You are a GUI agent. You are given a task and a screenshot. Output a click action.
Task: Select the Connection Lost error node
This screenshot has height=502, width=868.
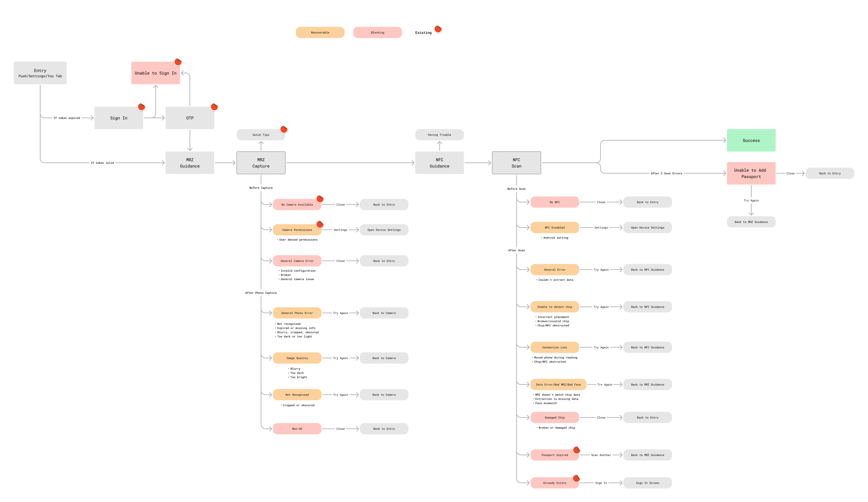[x=555, y=347]
